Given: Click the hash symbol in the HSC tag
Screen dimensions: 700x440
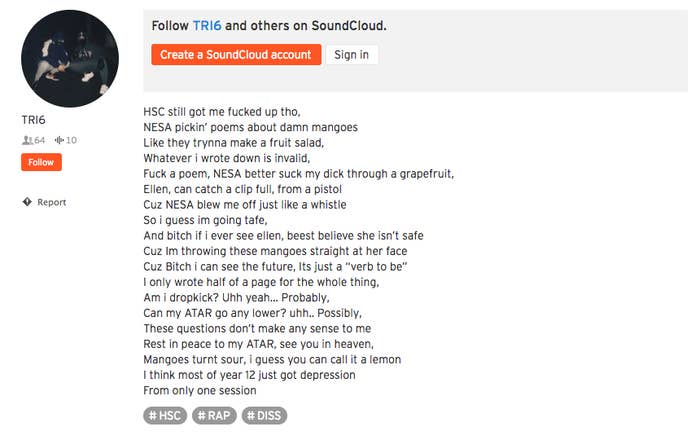Looking at the screenshot, I should (153, 416).
